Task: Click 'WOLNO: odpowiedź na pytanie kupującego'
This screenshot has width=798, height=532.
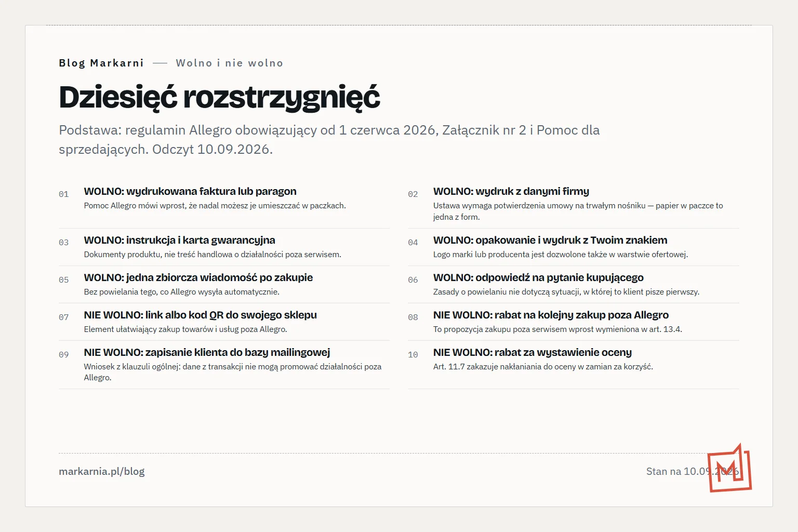Action: click(538, 277)
